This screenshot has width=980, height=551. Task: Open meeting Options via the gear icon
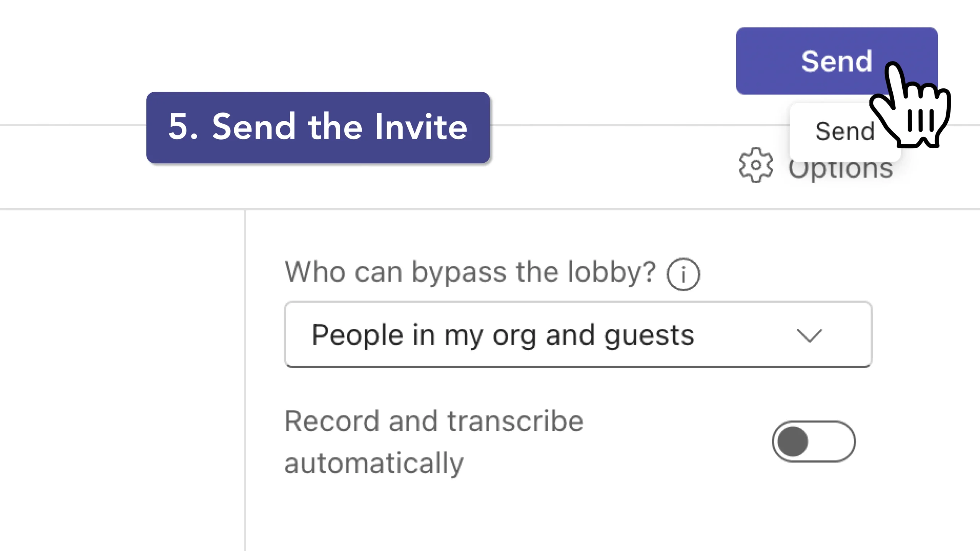click(756, 165)
